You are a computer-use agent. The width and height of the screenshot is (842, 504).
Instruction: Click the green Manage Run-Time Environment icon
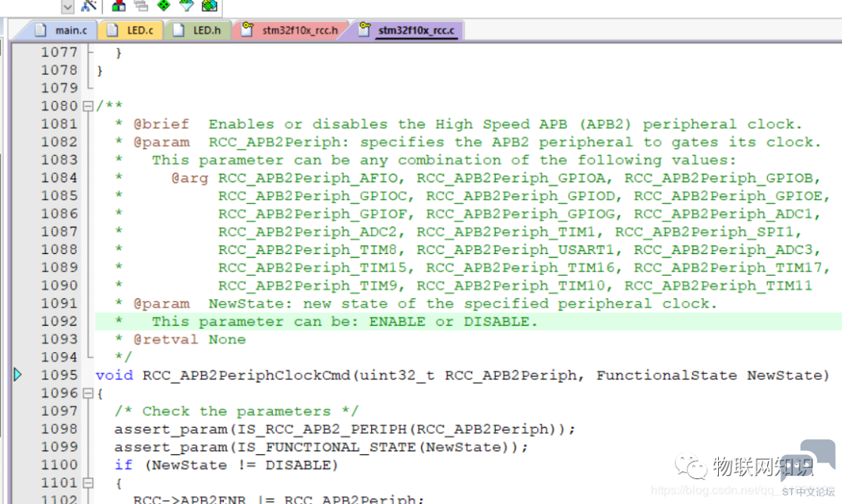click(164, 6)
